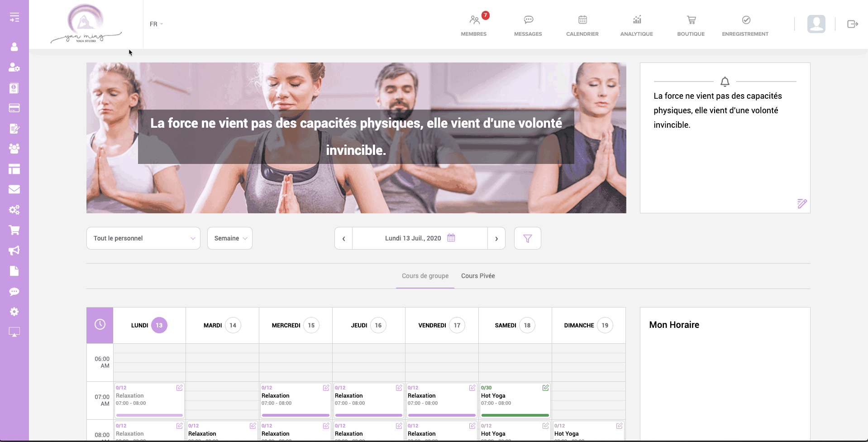This screenshot has width=868, height=442.
Task: Go to the next week arrow
Action: [x=496, y=238]
